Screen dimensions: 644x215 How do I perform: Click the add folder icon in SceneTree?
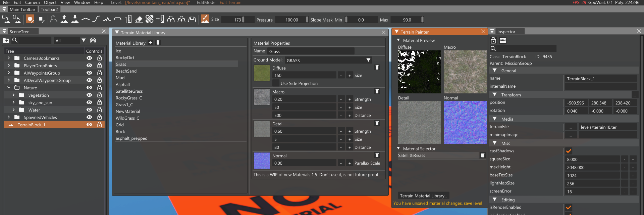6,40
